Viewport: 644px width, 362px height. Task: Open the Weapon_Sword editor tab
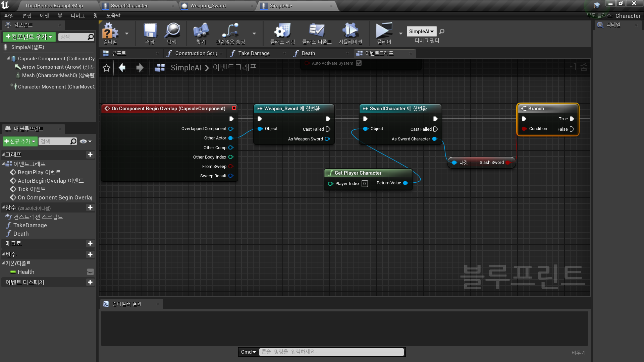pyautogui.click(x=208, y=6)
